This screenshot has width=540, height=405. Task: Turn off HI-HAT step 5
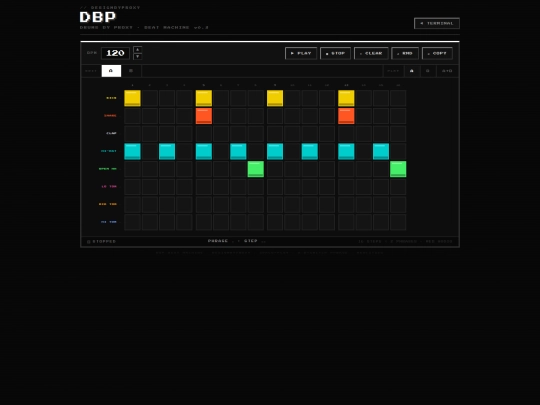(x=204, y=152)
